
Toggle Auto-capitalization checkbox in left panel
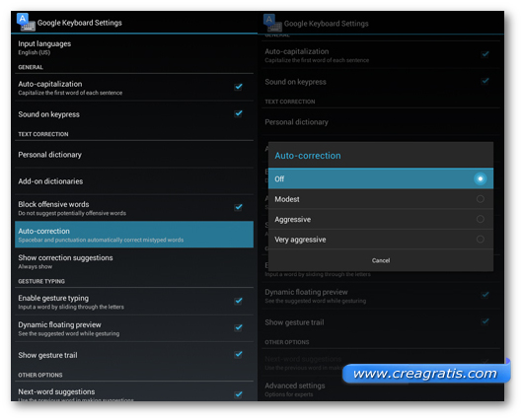[238, 87]
